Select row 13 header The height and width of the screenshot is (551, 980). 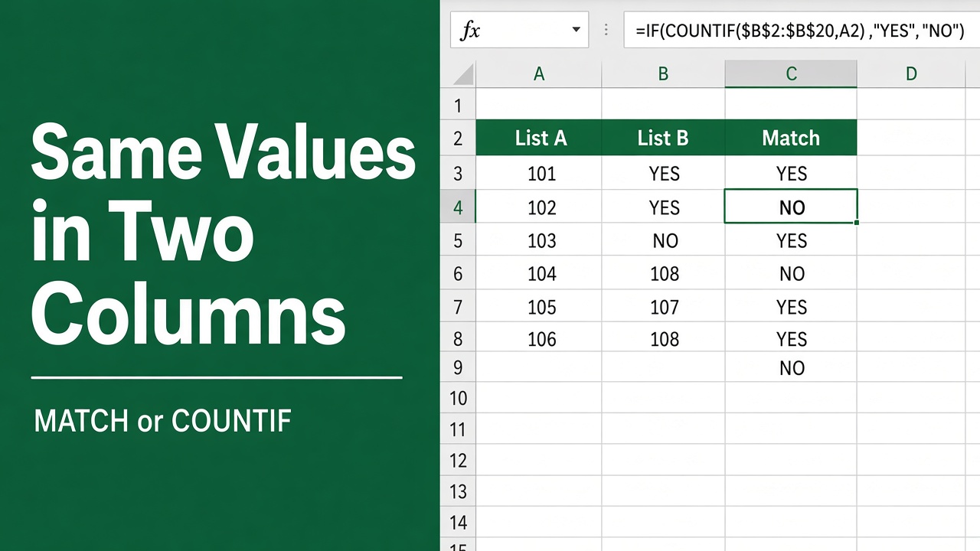(x=458, y=492)
